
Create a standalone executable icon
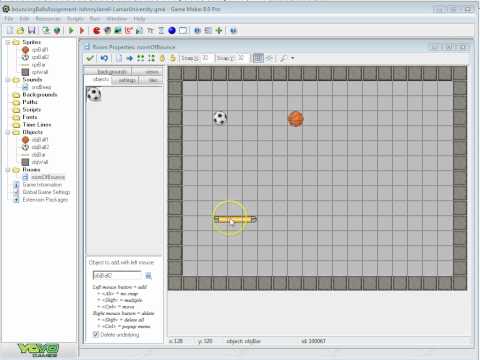tap(46, 30)
